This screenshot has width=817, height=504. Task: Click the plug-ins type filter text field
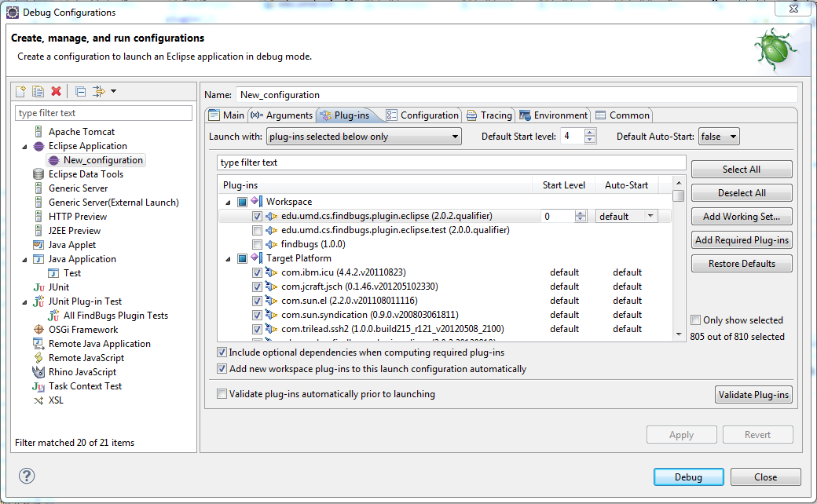[451, 163]
